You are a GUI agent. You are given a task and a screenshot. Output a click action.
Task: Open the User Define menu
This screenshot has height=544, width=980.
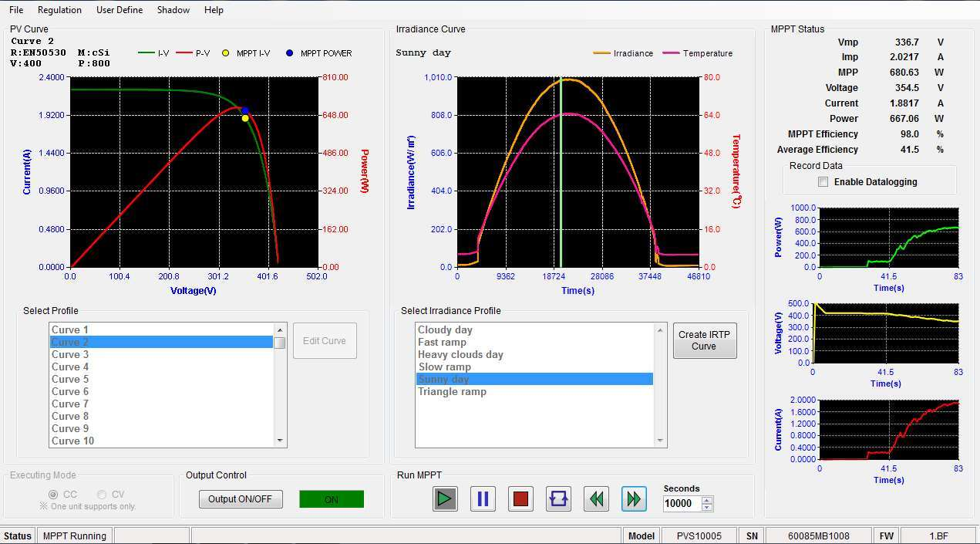120,10
